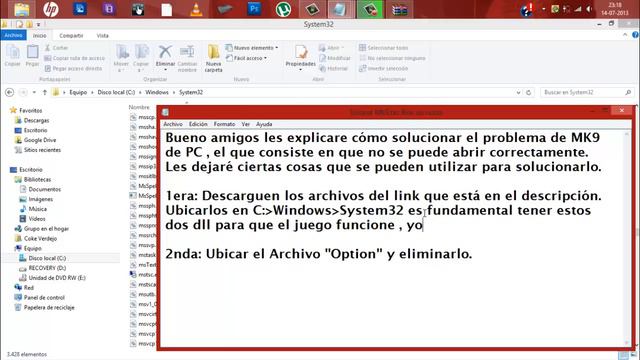Screen dimensions: 640x360
Task: Click the Buscar en System32 search box
Action: pos(587,93)
